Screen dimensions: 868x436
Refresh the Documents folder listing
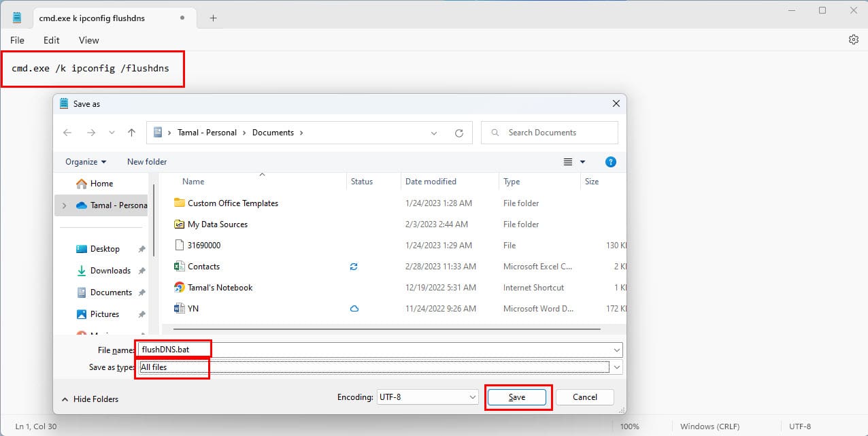click(x=459, y=133)
